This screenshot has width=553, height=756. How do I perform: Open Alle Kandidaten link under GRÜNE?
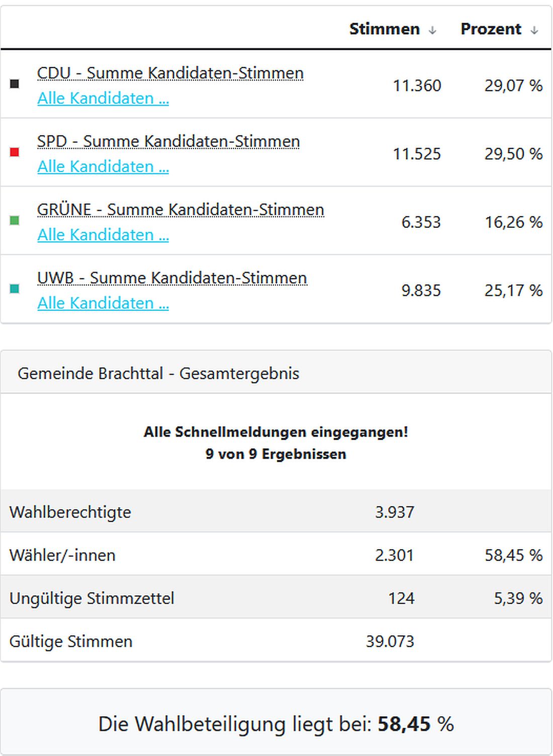coord(103,234)
